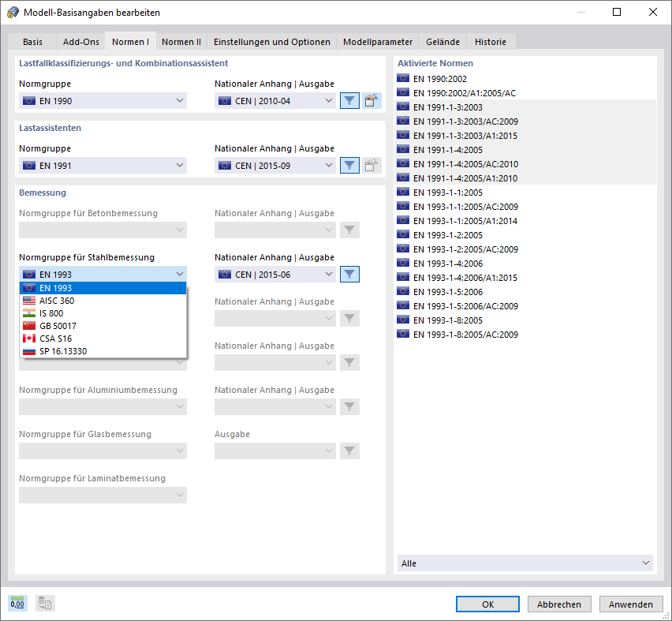Select AISC 360 from the list

pyautogui.click(x=103, y=301)
